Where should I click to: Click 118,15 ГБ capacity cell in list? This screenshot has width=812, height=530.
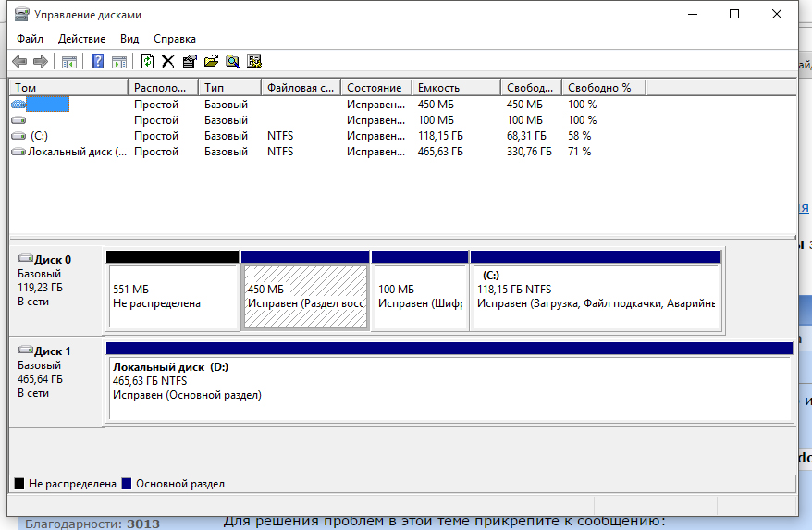(441, 136)
